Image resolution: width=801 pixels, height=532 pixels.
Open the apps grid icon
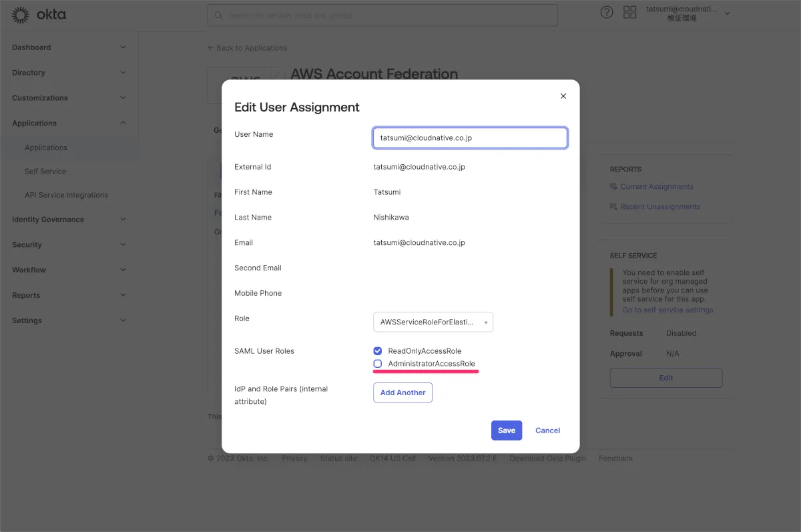click(x=629, y=12)
